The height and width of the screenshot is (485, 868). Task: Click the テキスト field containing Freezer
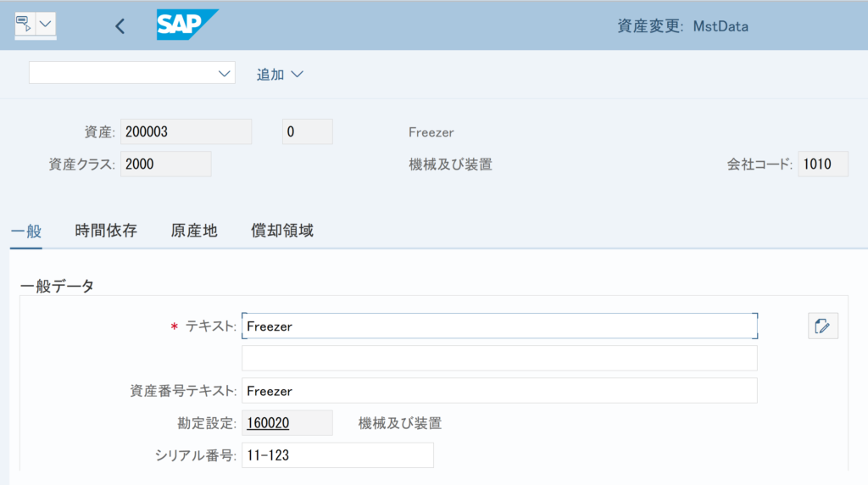point(498,326)
